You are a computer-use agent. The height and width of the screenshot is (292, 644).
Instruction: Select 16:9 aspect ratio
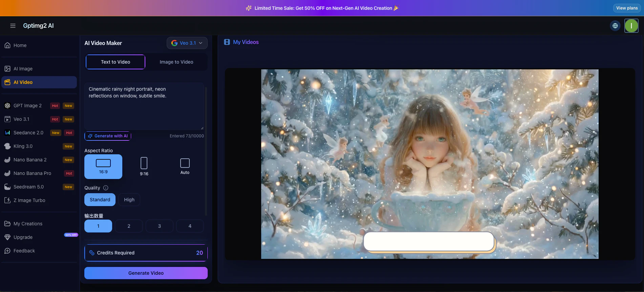tap(103, 166)
